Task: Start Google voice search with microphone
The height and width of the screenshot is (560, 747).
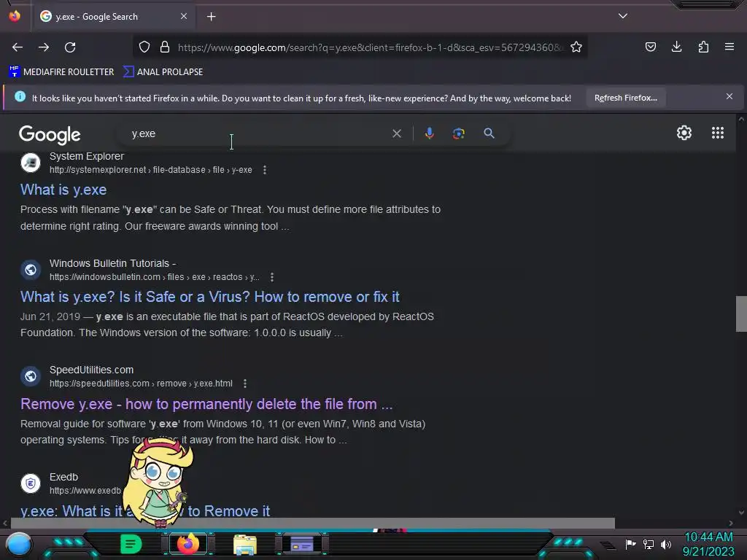Action: click(429, 133)
